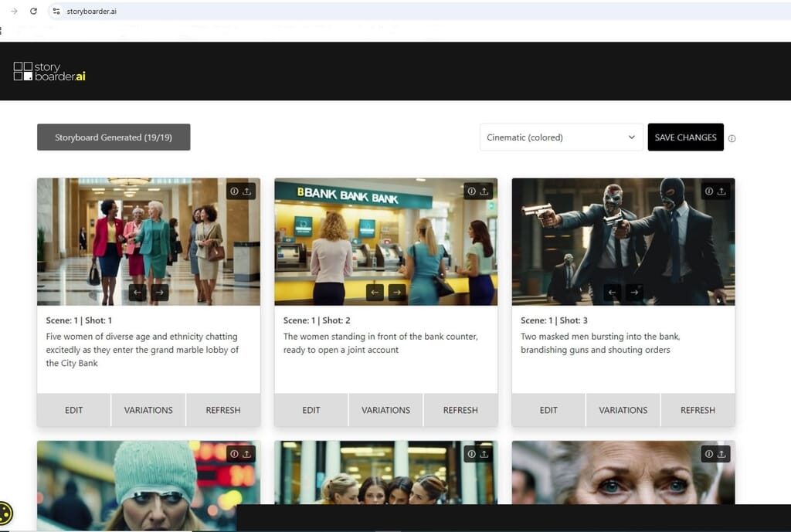
Task: Open Variations for Scene 1 Shot 2
Action: 385,410
